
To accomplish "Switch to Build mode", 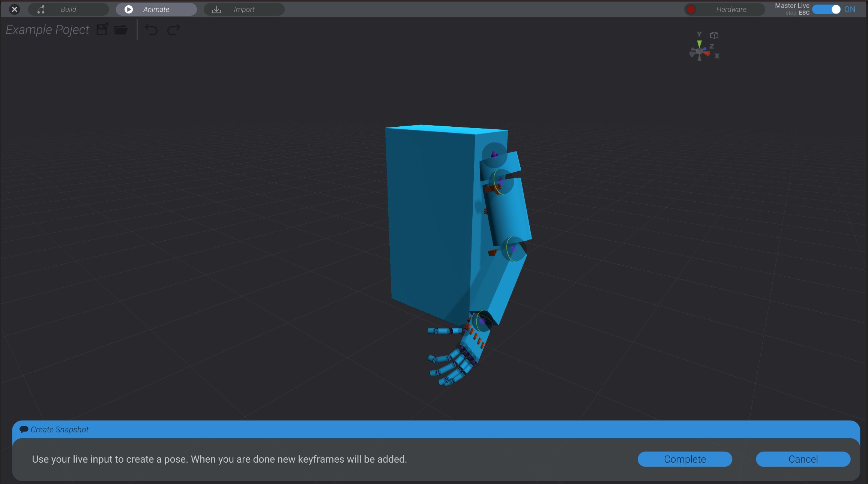I will pos(68,9).
